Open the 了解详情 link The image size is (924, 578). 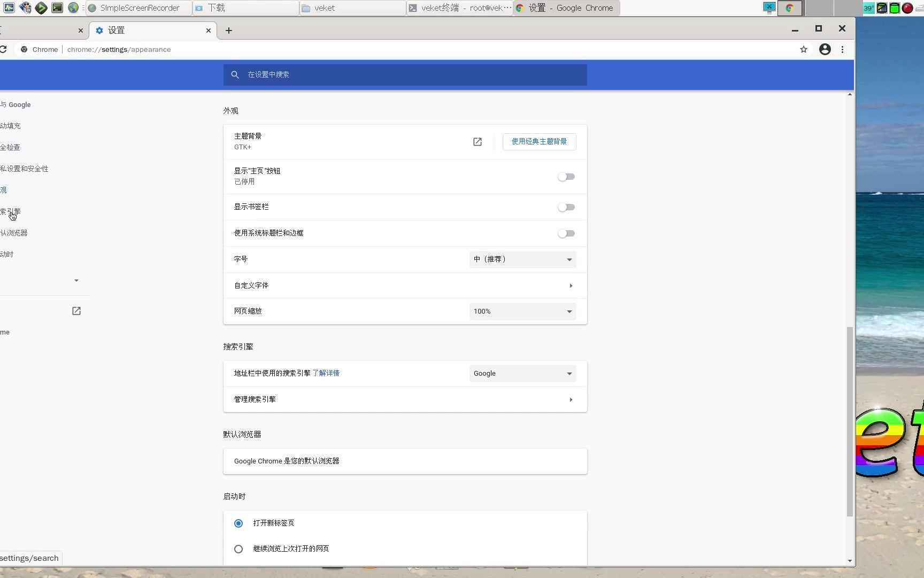[326, 373]
